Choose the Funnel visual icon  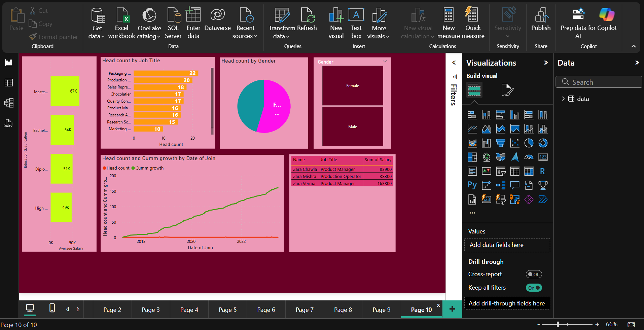500,143
